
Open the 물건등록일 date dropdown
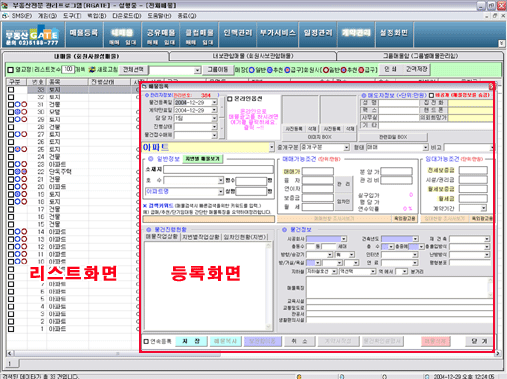(x=214, y=102)
